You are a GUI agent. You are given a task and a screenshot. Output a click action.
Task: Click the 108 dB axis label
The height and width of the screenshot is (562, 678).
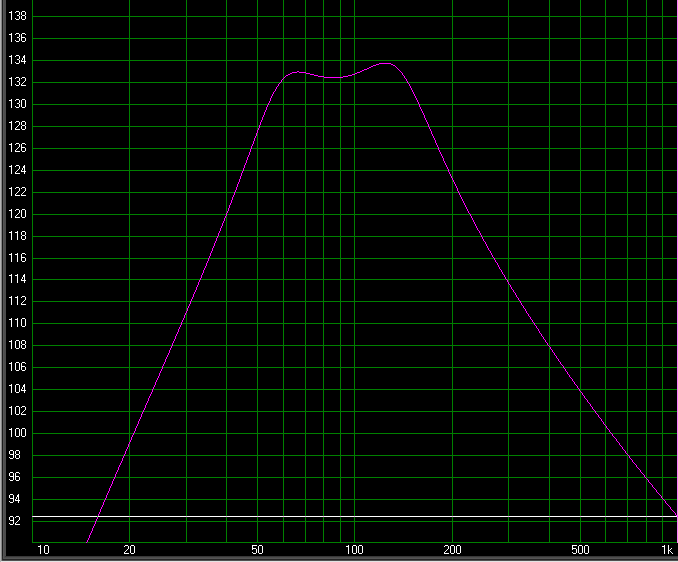(x=17, y=345)
